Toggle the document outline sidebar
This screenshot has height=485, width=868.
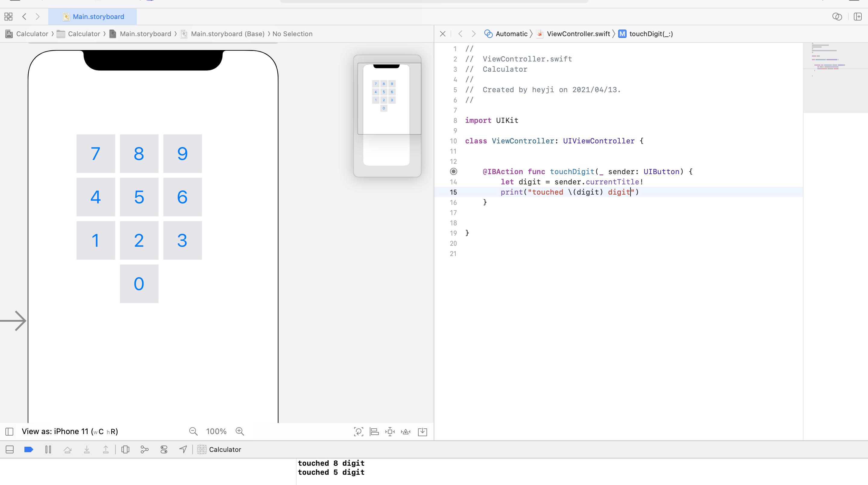(9, 431)
